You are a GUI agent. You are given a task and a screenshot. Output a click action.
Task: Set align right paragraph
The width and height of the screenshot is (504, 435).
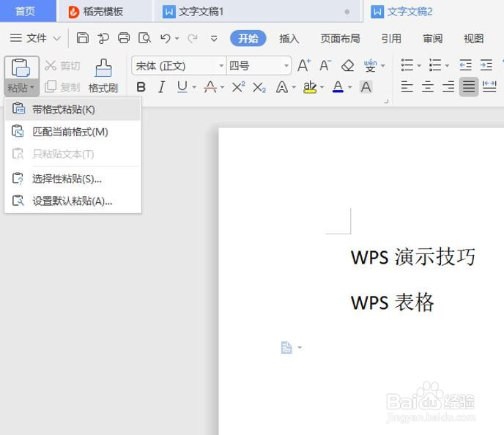point(448,86)
